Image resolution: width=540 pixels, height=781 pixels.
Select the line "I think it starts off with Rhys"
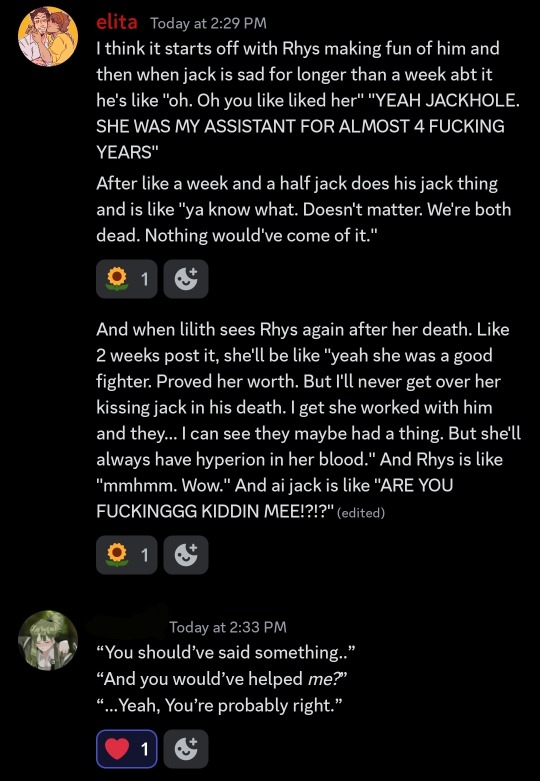click(x=297, y=49)
